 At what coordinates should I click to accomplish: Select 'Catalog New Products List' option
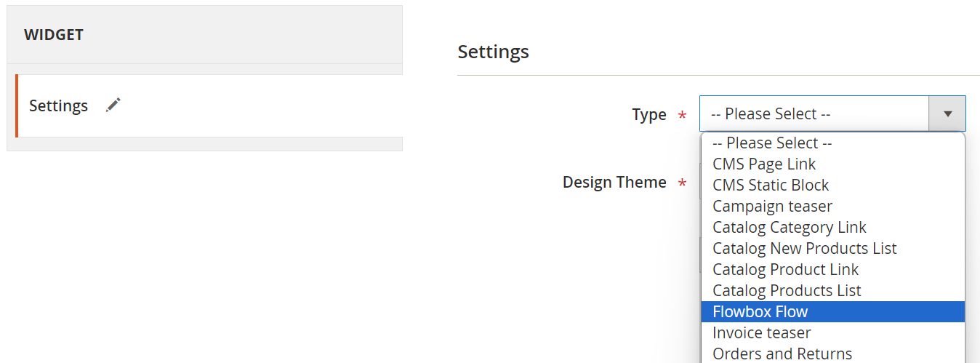pyautogui.click(x=804, y=249)
